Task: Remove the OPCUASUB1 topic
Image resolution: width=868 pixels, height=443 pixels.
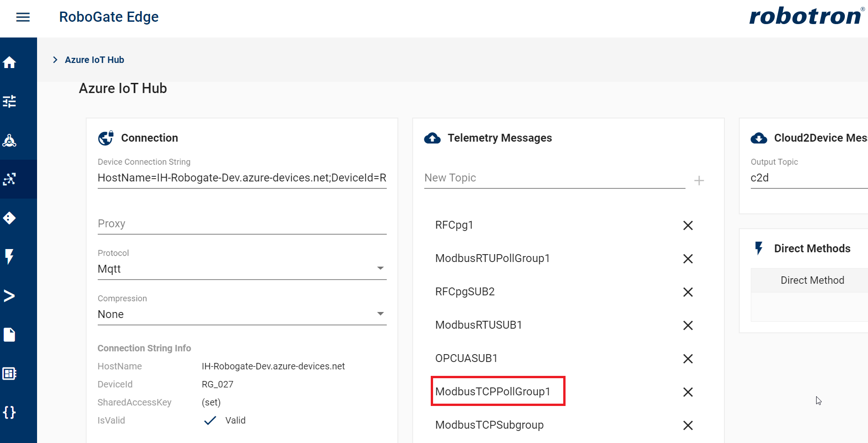Action: (688, 359)
